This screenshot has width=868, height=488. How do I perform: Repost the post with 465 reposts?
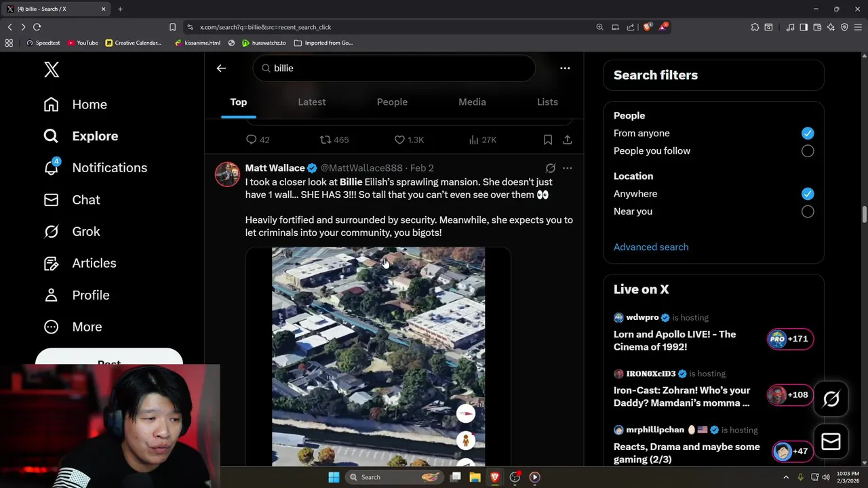(x=334, y=140)
